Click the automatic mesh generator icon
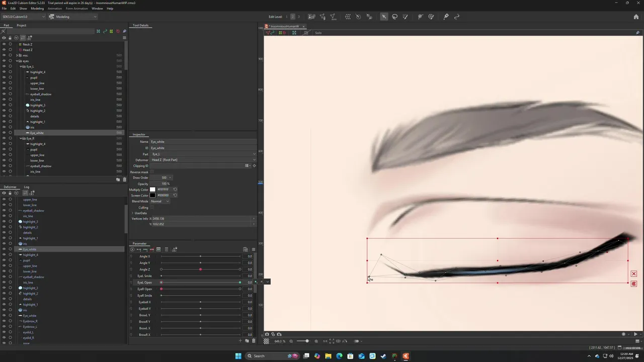This screenshot has width=644, height=362. 333,17
